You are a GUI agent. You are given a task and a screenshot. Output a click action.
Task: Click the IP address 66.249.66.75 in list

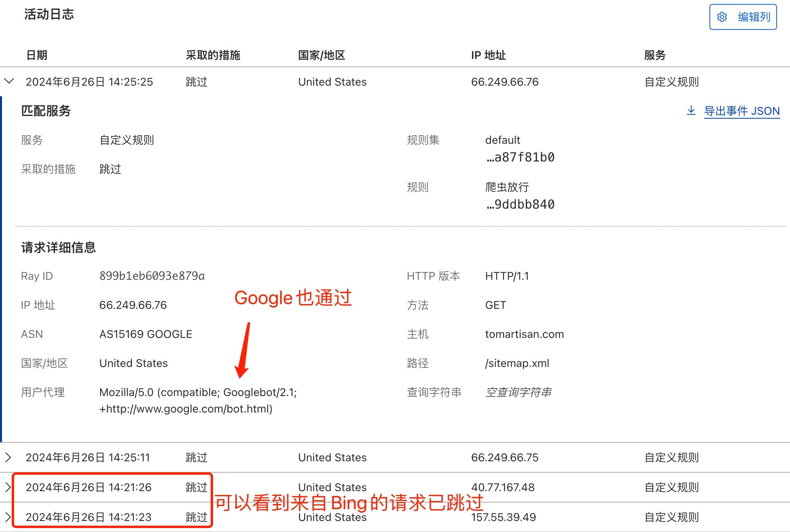tap(505, 457)
